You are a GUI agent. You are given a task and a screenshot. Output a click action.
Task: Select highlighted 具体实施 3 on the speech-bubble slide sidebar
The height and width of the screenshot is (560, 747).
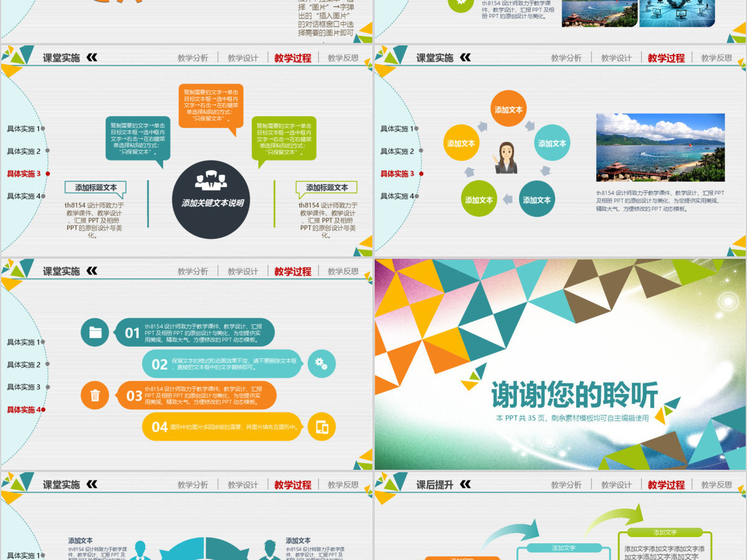point(24,174)
